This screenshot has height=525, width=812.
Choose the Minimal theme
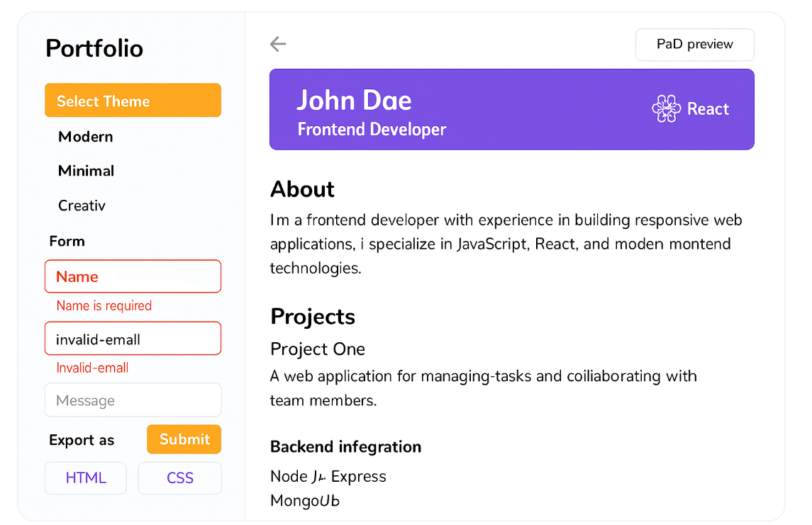[x=86, y=171]
